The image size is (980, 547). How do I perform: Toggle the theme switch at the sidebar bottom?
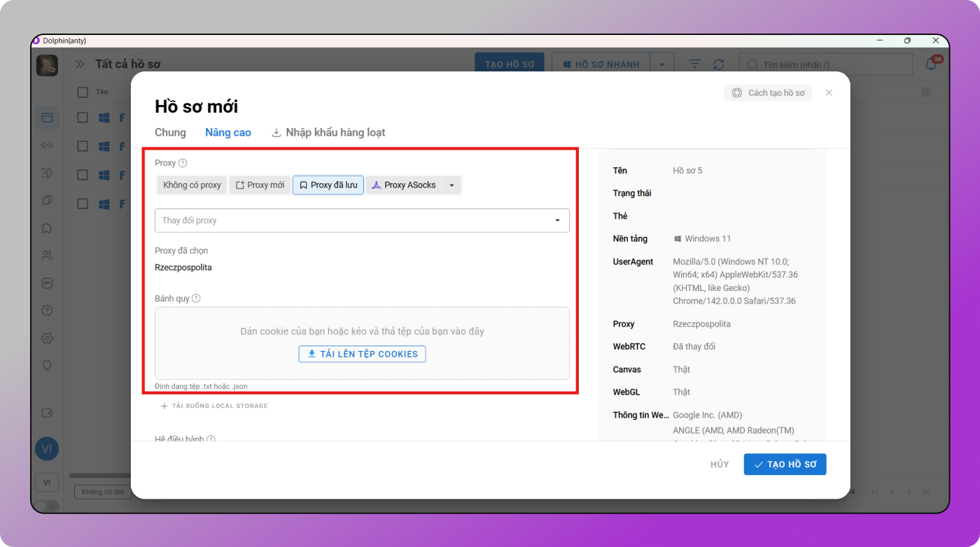(x=46, y=505)
